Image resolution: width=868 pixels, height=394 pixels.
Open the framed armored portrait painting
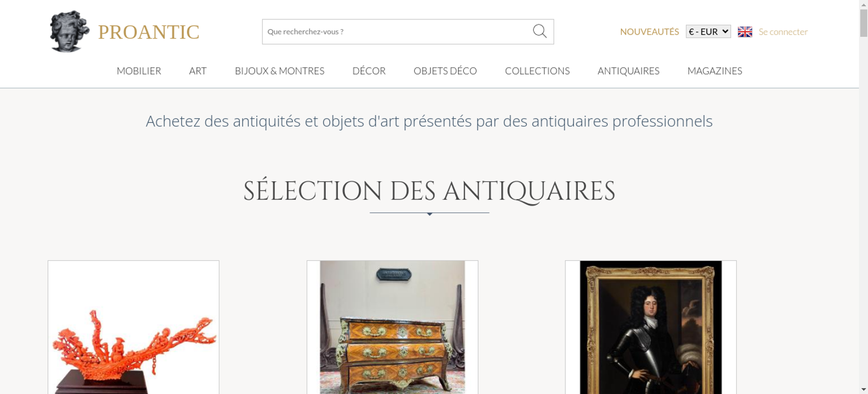pyautogui.click(x=651, y=327)
